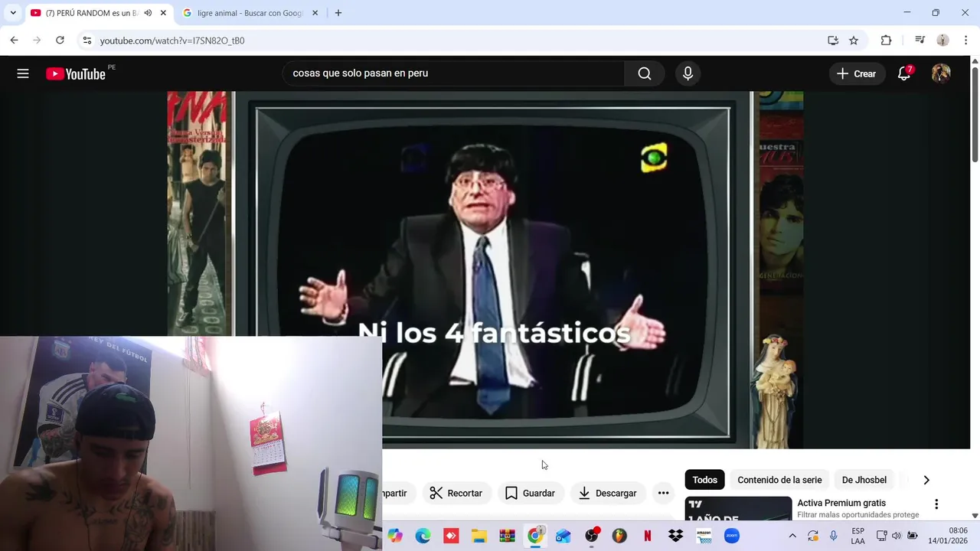Image resolution: width=980 pixels, height=551 pixels.
Task: Mute the YouTube tab audio icon
Action: pos(148,13)
